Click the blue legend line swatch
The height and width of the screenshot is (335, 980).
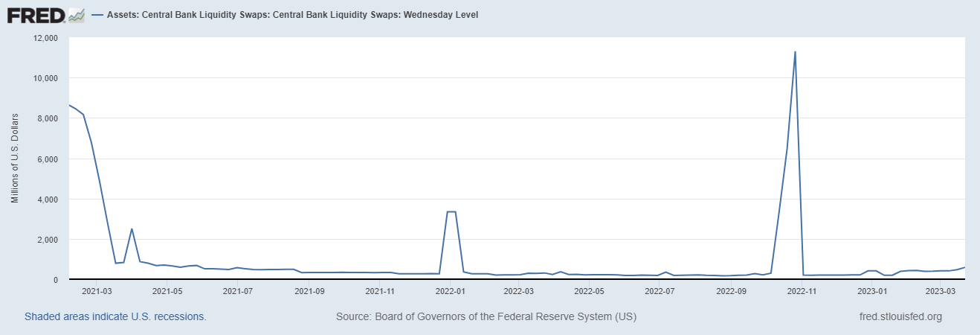point(98,15)
